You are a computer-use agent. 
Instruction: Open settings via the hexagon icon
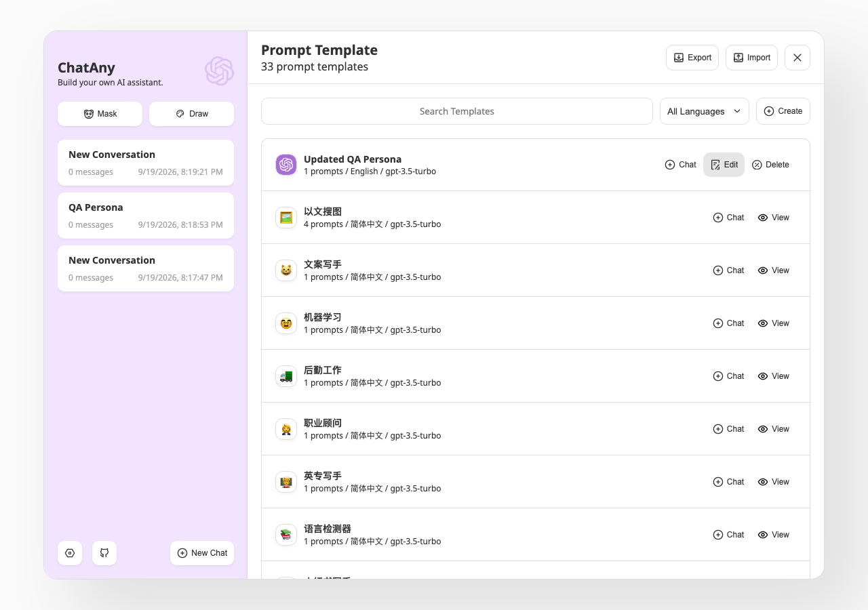pos(70,553)
